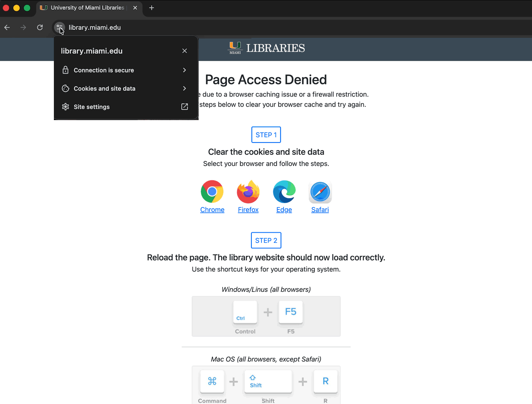532x404 pixels.
Task: Click the site information tune icon
Action: (59, 27)
